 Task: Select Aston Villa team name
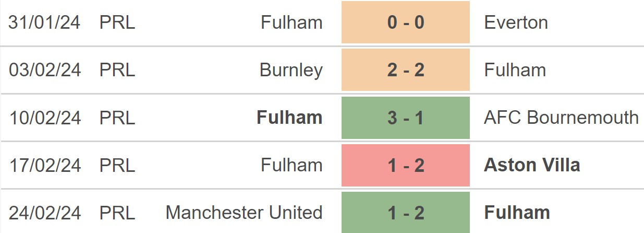(x=532, y=165)
